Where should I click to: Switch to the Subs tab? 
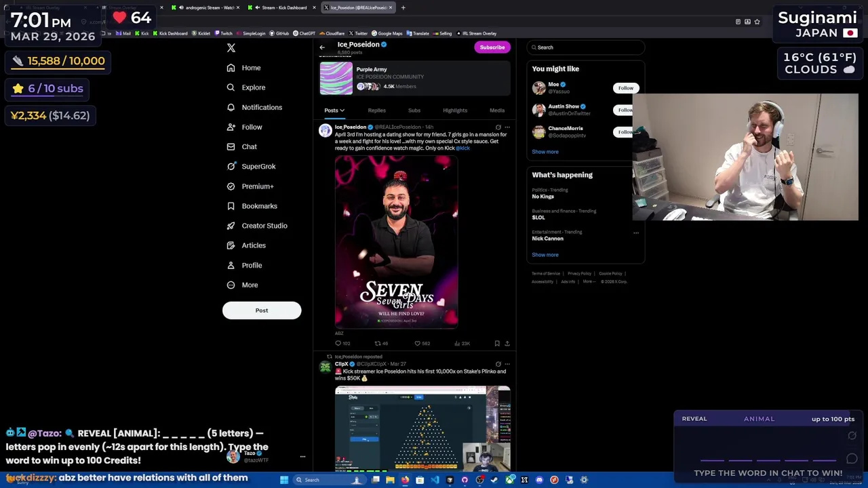414,110
